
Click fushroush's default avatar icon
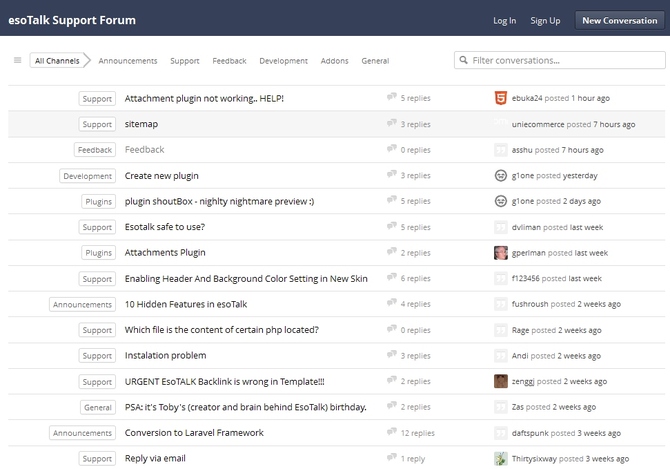click(500, 304)
